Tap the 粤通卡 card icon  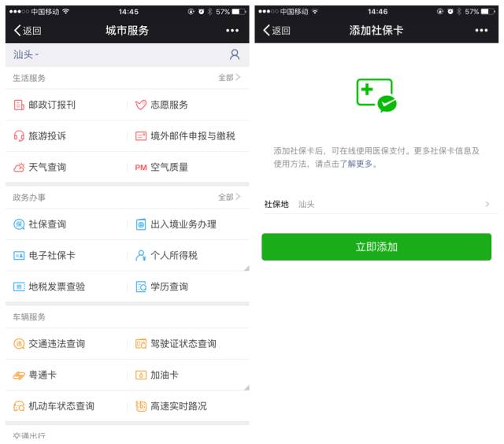click(19, 375)
